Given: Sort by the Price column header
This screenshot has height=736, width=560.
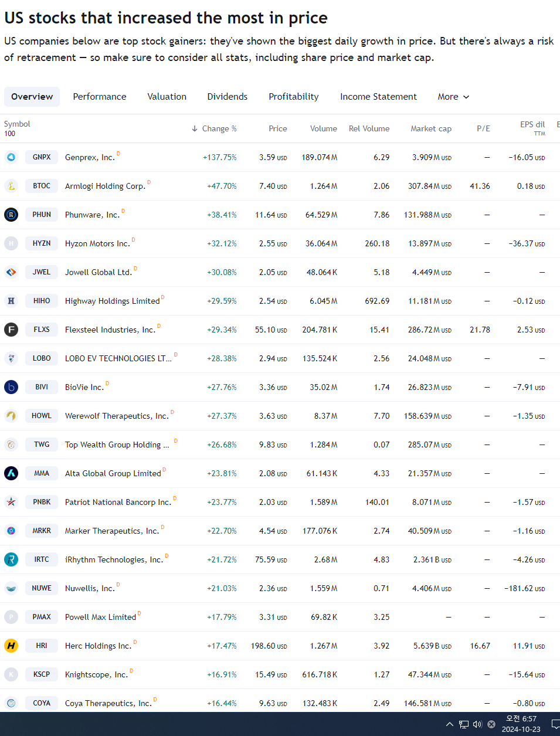Looking at the screenshot, I should 278,128.
